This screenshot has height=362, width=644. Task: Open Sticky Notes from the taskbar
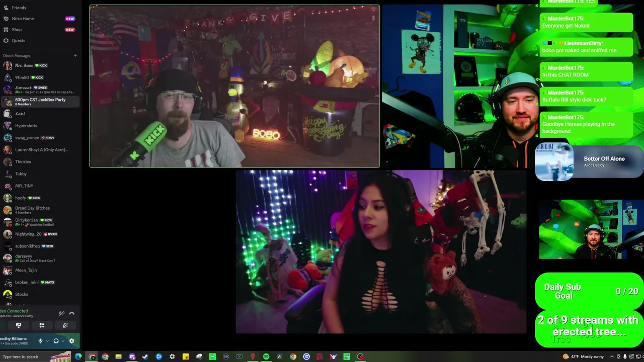coord(186,356)
